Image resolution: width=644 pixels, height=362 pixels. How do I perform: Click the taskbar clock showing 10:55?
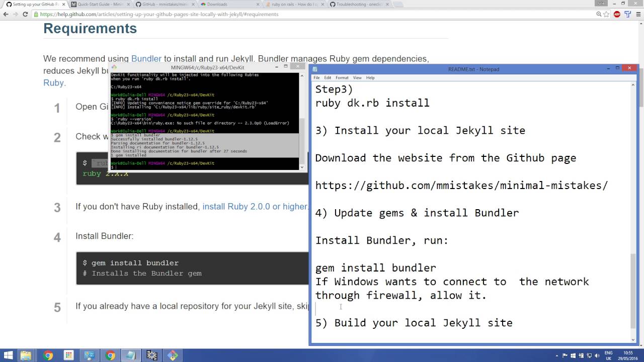coord(628,355)
